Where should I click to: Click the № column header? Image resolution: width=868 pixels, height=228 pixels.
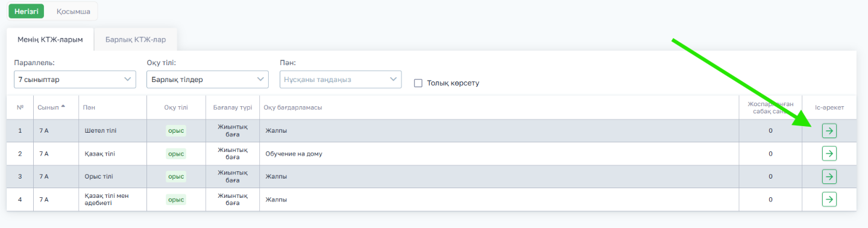pos(20,107)
